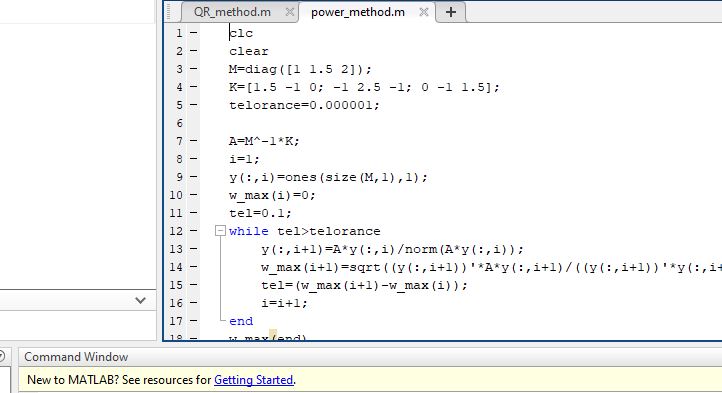Screen dimensions: 722x393
Task: Click the 'tel=0.1;' line
Action: click(260, 213)
